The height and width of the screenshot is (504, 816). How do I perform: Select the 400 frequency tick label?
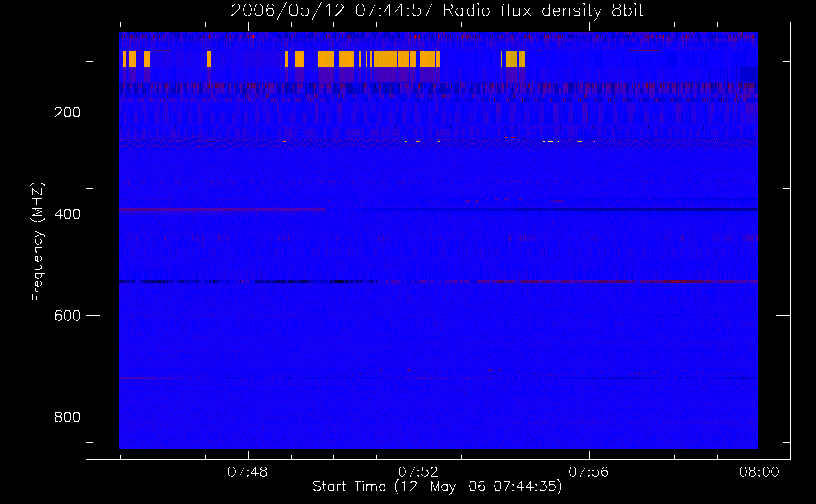(x=68, y=214)
